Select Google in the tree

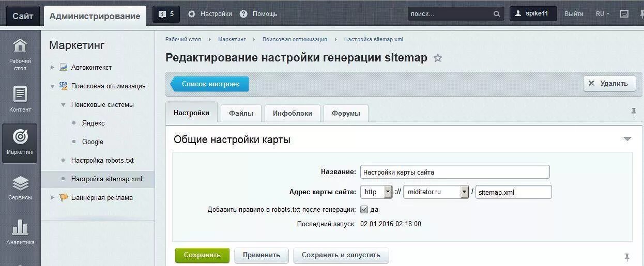click(x=93, y=142)
